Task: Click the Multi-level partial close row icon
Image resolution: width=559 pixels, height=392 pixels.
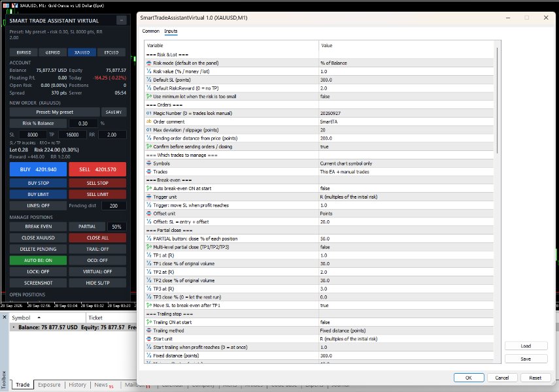Action: coord(149,247)
